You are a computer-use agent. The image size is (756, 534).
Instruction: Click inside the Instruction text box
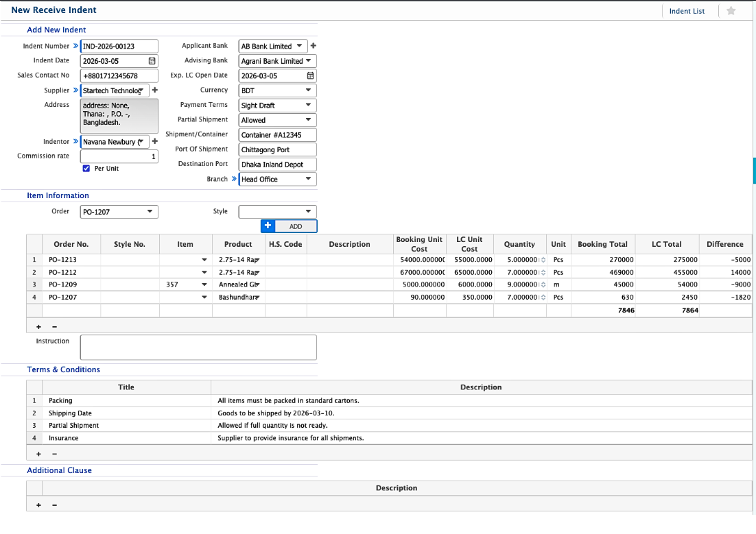(x=198, y=347)
